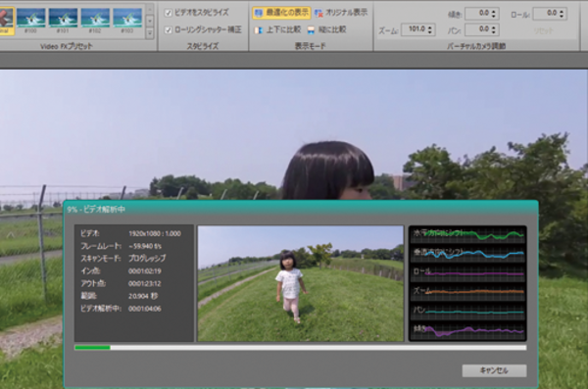Choose 縦に比較 comparison view
588x389 pixels.
[326, 29]
